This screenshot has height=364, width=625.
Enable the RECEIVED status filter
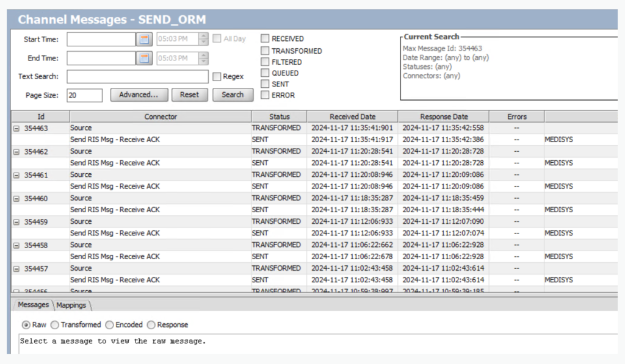click(265, 38)
